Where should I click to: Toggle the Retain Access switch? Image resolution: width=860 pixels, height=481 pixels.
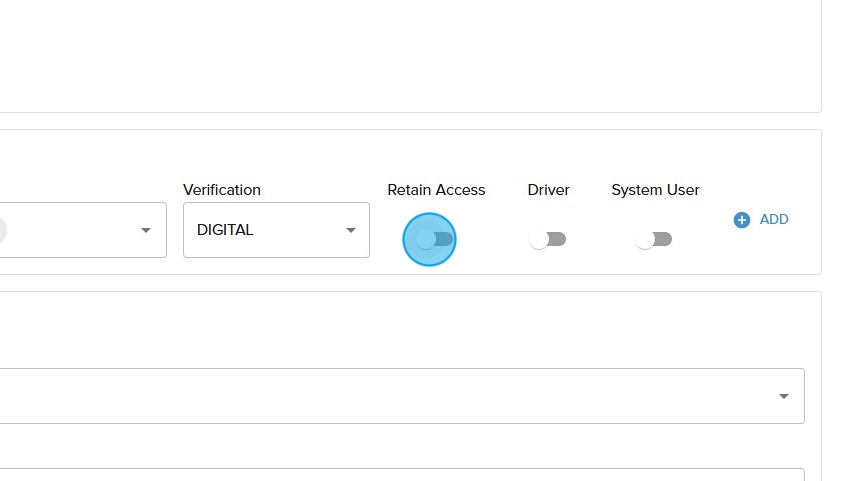click(x=435, y=240)
